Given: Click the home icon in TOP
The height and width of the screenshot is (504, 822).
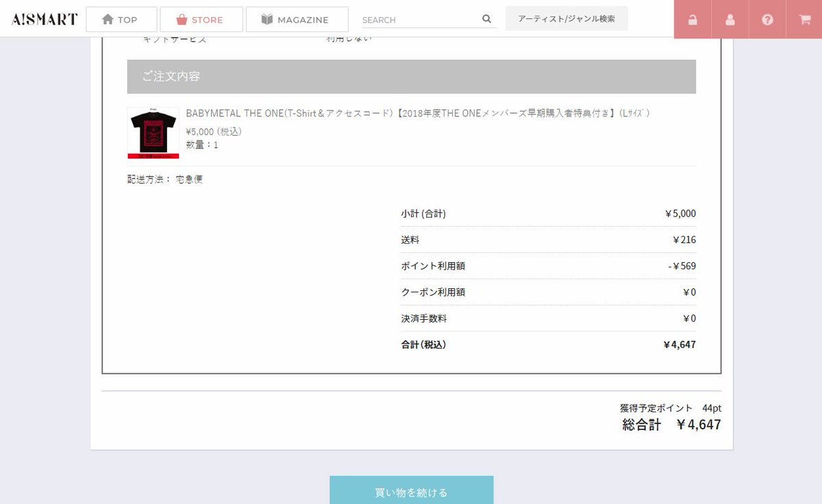Looking at the screenshot, I should 108,19.
